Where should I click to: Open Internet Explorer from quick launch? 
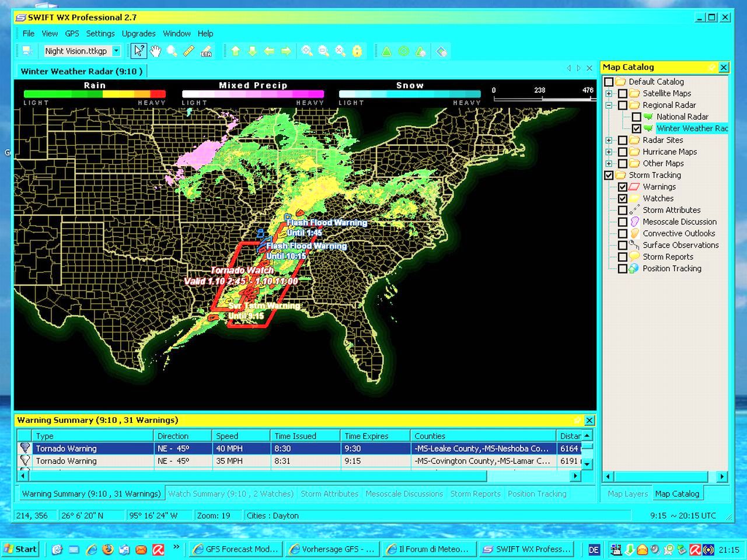click(x=90, y=549)
